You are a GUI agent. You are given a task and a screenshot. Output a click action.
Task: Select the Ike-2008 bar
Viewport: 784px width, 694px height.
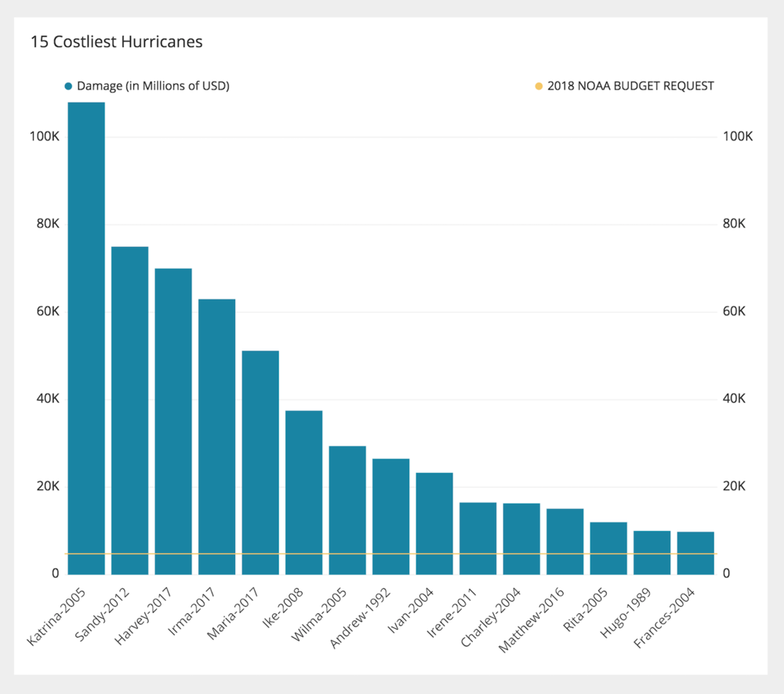(304, 492)
